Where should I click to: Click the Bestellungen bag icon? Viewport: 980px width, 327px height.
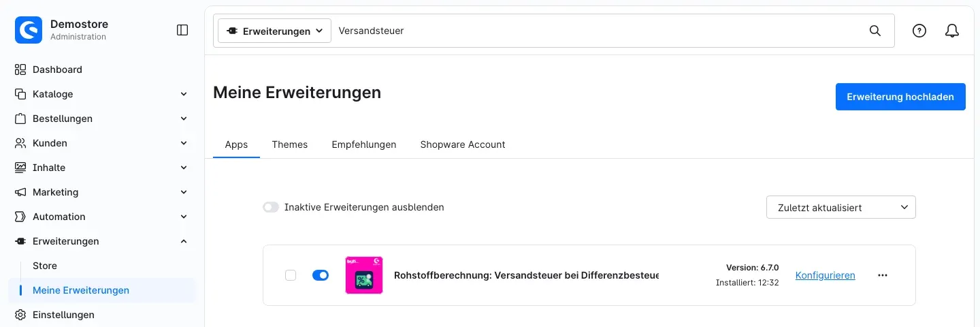coord(20,119)
